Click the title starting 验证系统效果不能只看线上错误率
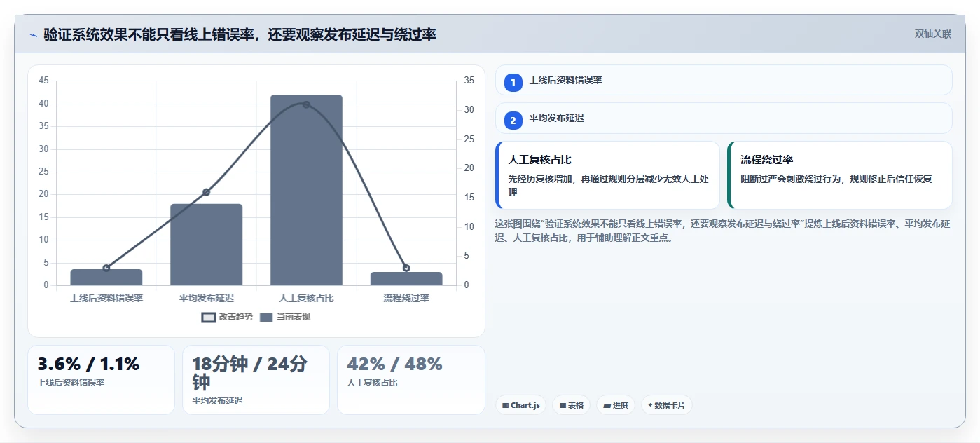The height and width of the screenshot is (443, 980). pos(240,34)
